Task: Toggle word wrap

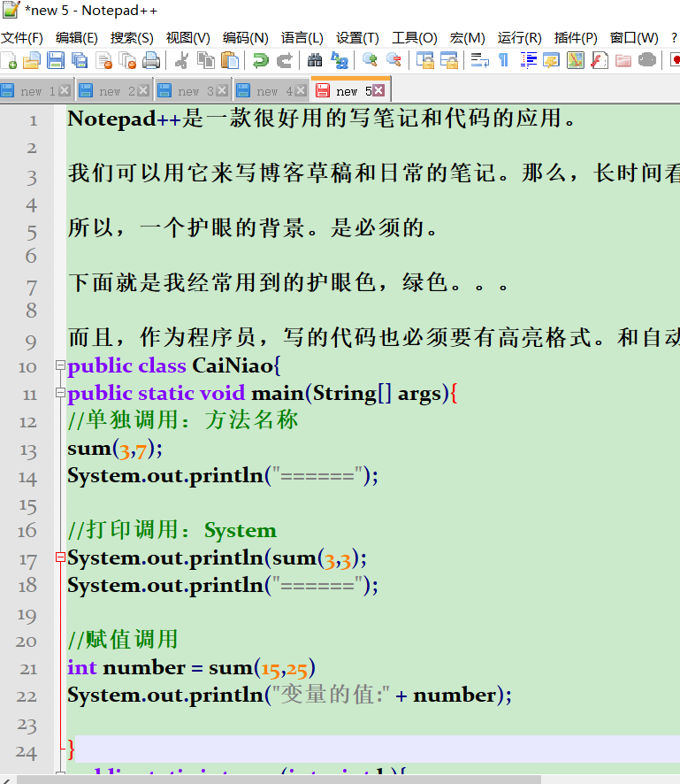Action: pos(479,60)
